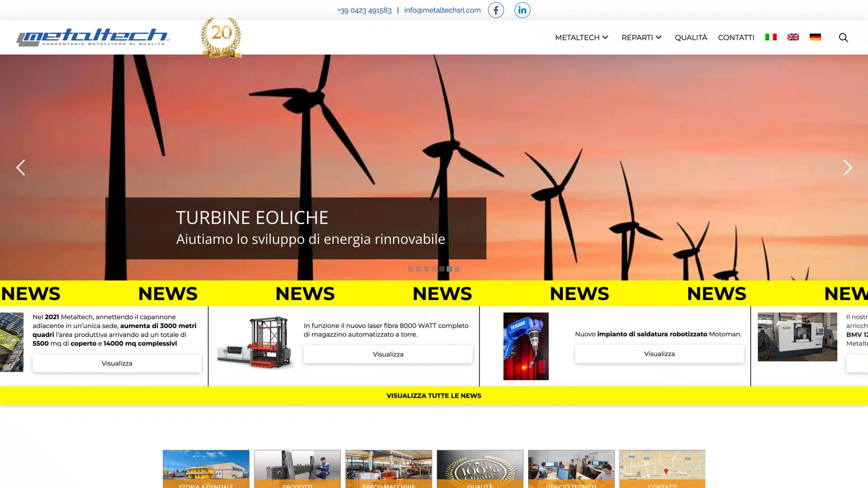Click VISUALIZZA TUTTE LE NEWS bar
The width and height of the screenshot is (868, 488).
click(x=434, y=396)
